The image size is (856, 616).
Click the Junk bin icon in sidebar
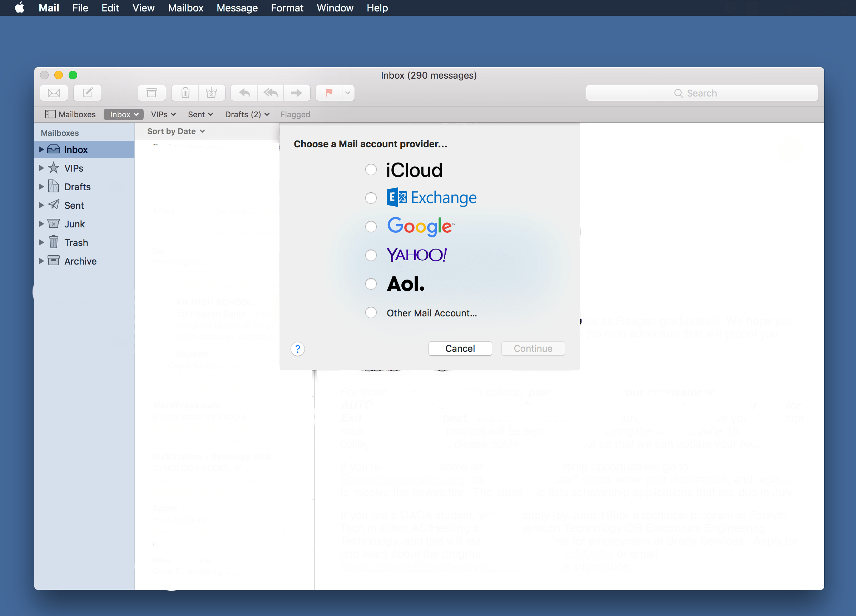tap(54, 223)
